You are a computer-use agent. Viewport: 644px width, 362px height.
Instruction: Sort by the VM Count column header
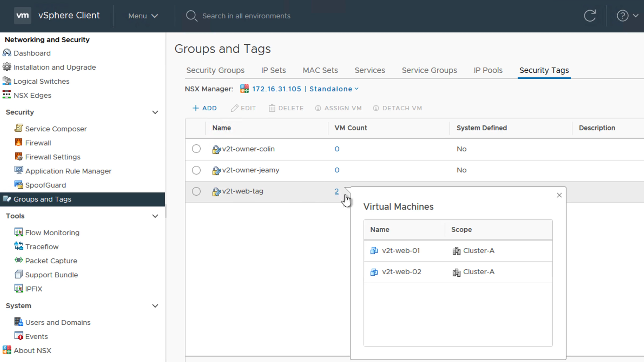point(350,128)
